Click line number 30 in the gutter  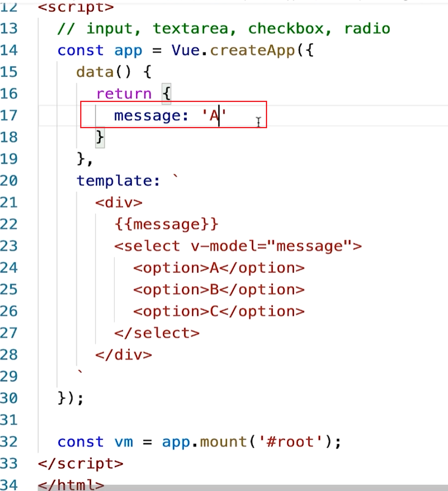(9, 398)
